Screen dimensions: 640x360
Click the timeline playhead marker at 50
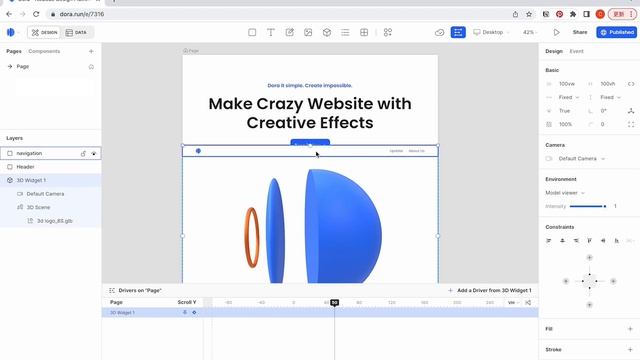tap(334, 302)
